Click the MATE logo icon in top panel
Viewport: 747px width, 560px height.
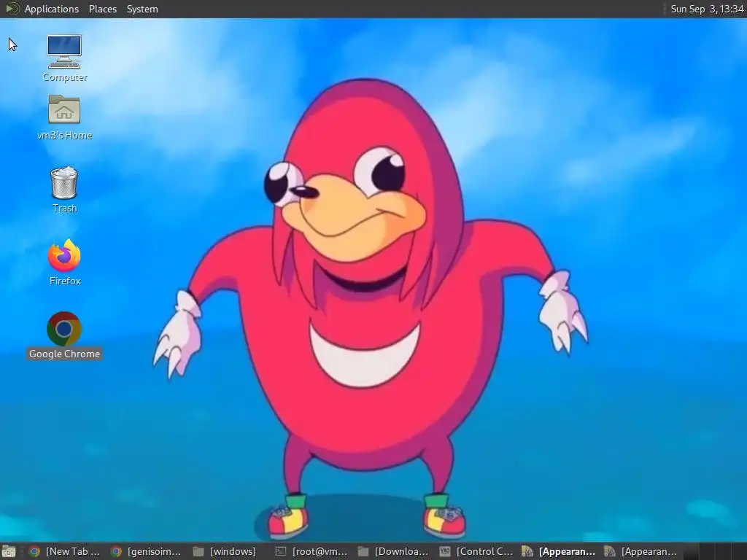point(12,9)
